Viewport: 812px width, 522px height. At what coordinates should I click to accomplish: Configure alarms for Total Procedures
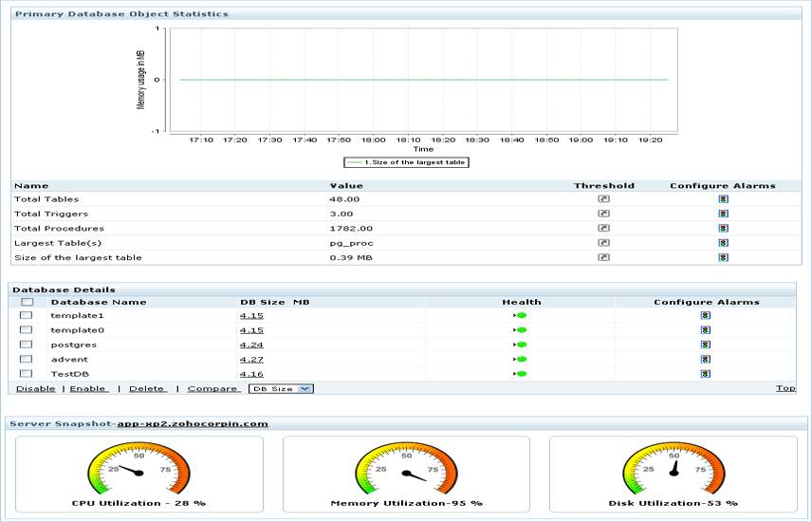[x=723, y=229]
